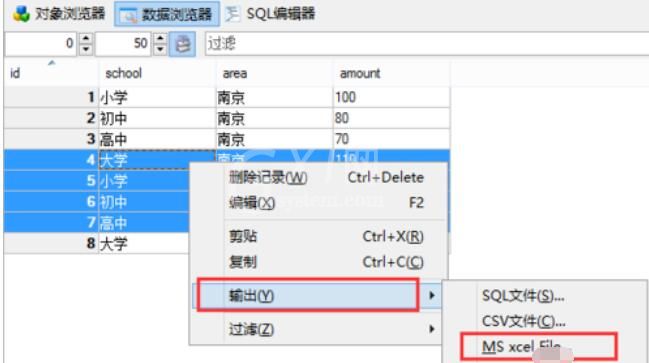
Task: Select row 5 school cell 小学
Action: (144, 181)
